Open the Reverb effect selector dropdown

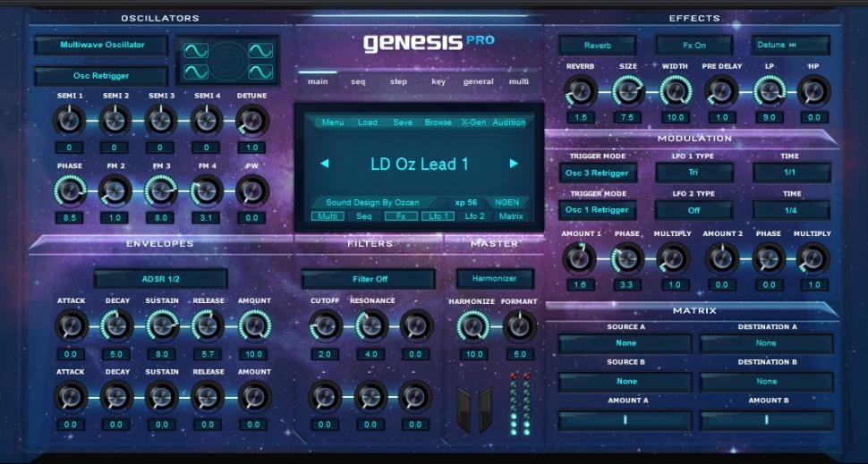pyautogui.click(x=597, y=46)
